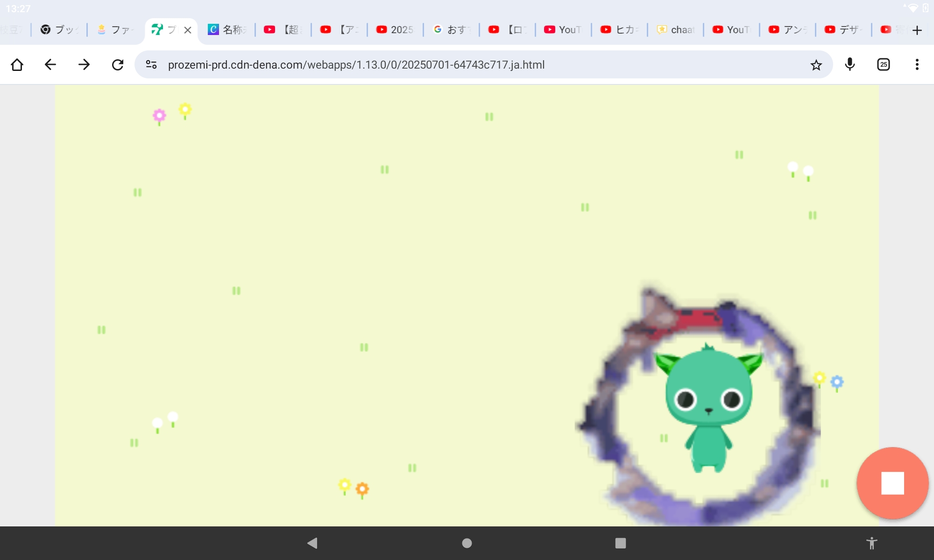This screenshot has width=934, height=560.
Task: Tap the Android home circle button
Action: (467, 543)
